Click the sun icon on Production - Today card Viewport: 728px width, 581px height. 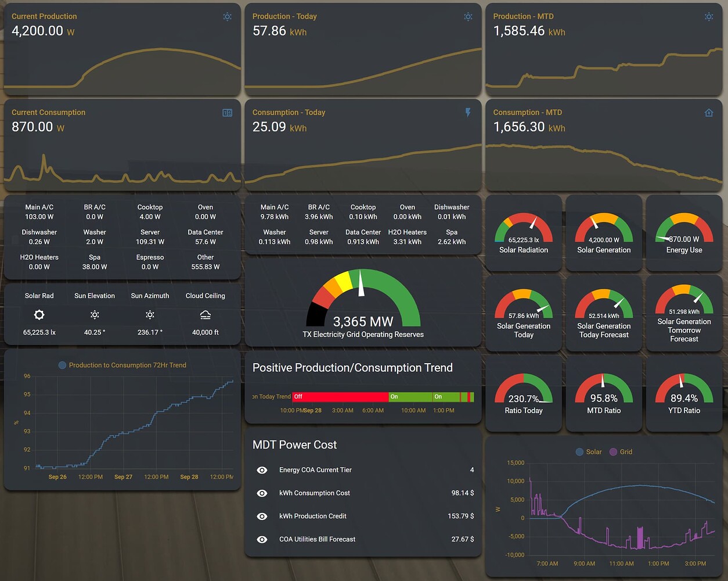[x=468, y=17]
